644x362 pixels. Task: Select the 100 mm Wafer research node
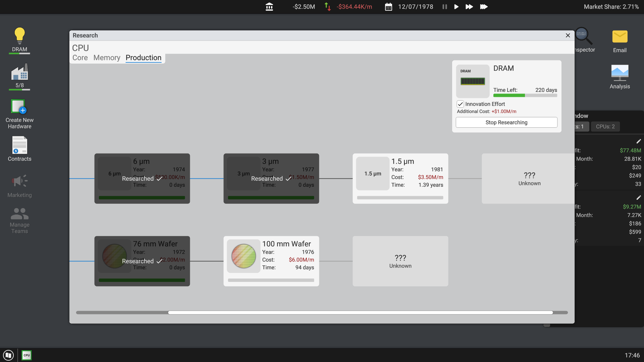tap(271, 261)
